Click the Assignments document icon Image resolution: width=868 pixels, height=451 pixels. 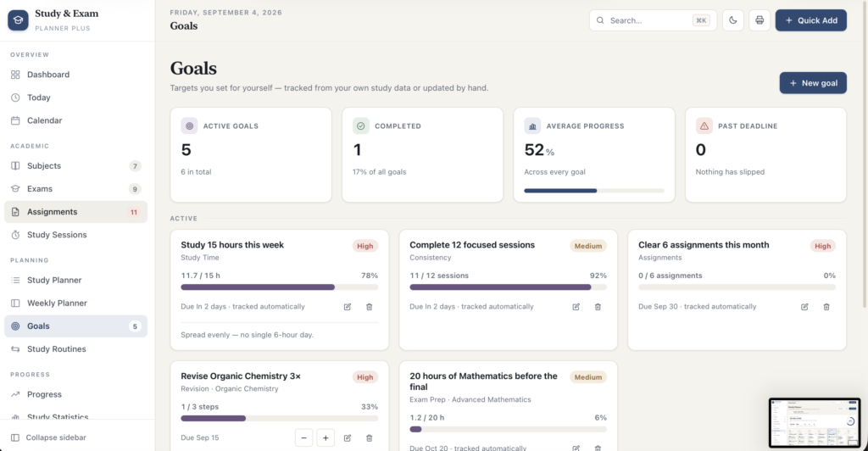pos(15,212)
